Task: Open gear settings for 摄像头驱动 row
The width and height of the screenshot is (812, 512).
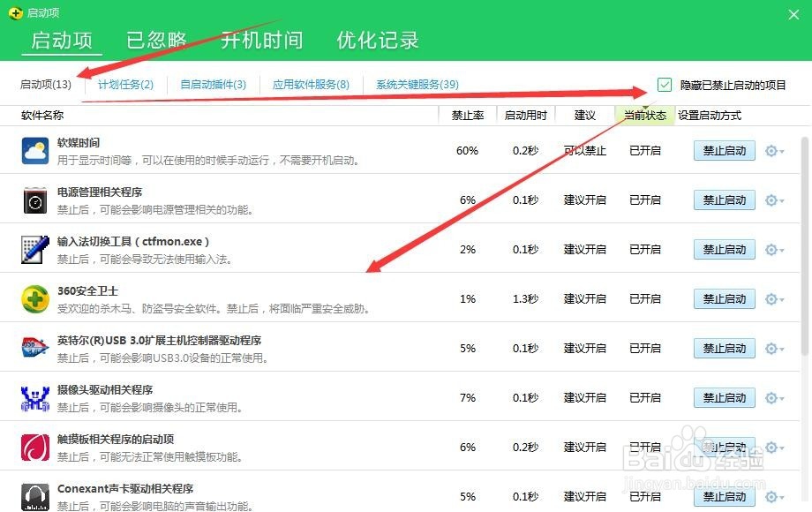Action: coord(774,398)
